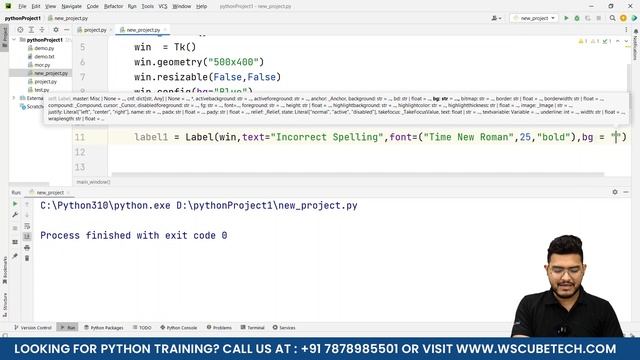Click stop icon in Run panel

(x=15, y=228)
